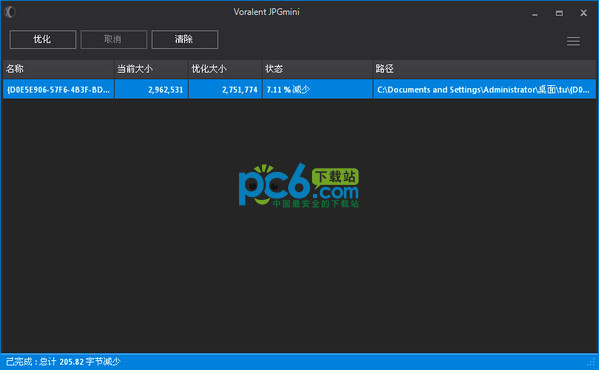The height and width of the screenshot is (370, 599).
Task: Click the Voralent moon logo icon
Action: (10, 12)
